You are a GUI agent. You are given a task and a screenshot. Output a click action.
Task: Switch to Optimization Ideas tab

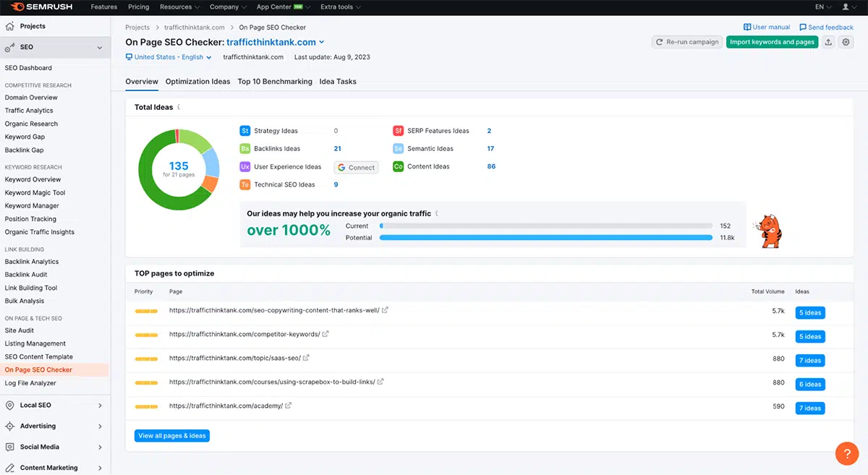198,82
